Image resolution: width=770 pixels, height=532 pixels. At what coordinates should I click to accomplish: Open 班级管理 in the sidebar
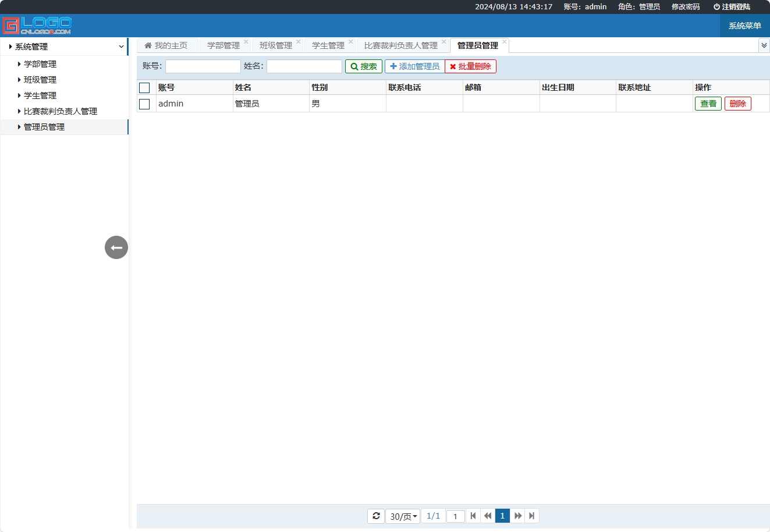[40, 80]
